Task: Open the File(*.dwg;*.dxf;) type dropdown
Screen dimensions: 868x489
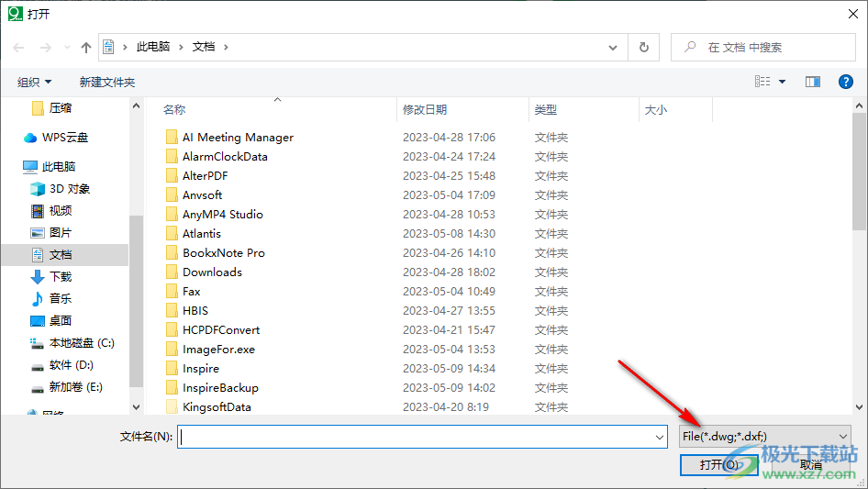Action: coord(764,437)
